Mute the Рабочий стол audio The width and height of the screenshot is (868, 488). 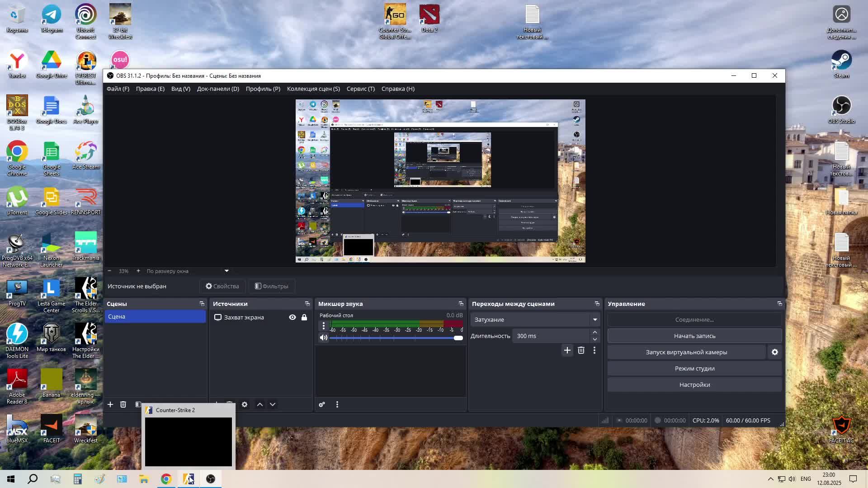coord(324,338)
